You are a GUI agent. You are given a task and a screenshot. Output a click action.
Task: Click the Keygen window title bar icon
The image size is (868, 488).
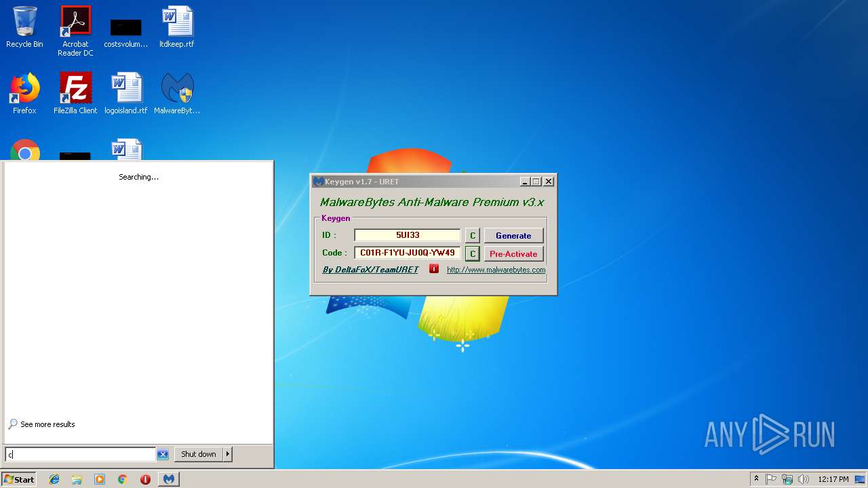[x=318, y=182]
